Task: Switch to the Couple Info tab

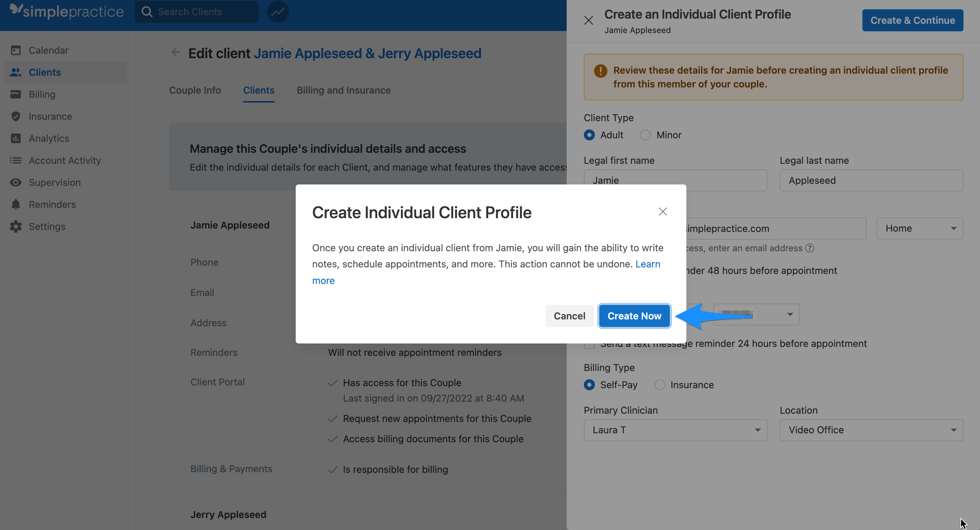Action: 195,90
